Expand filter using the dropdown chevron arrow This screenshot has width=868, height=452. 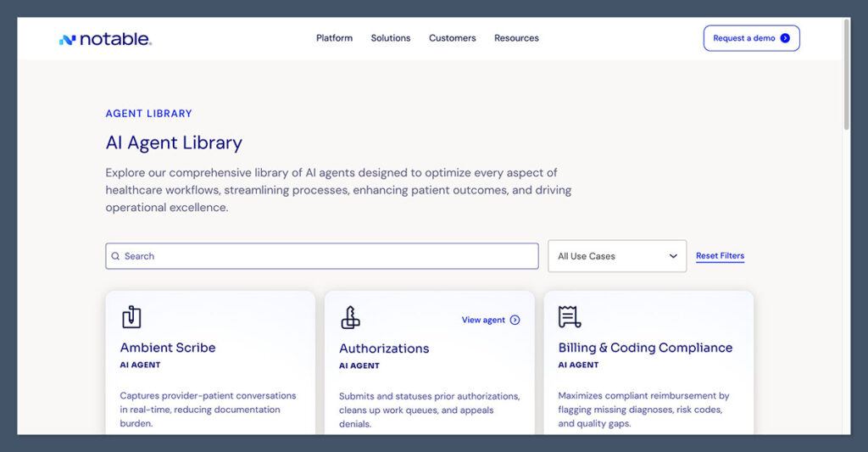tap(673, 256)
